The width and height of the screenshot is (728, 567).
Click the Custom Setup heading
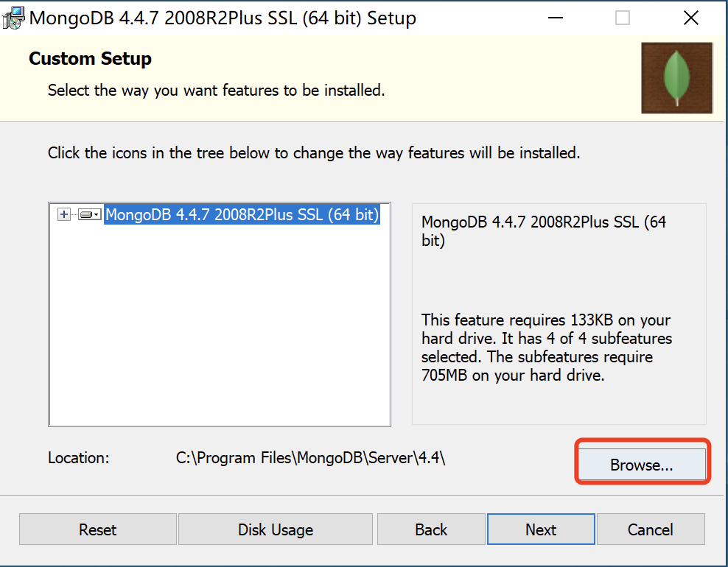[90, 58]
